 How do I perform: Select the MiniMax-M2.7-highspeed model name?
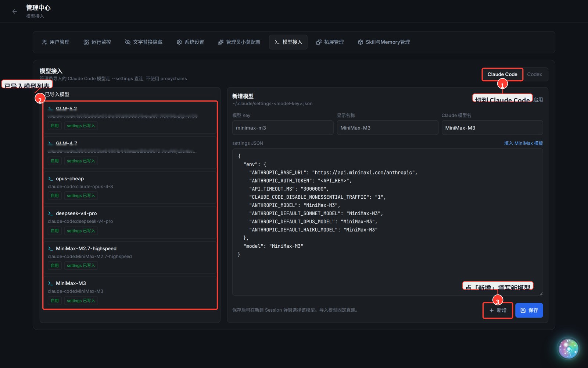pyautogui.click(x=86, y=248)
